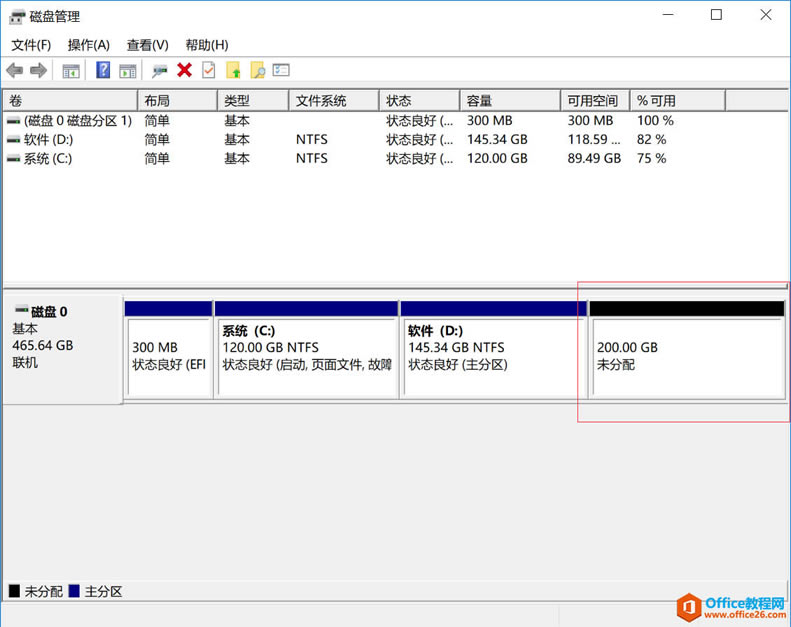This screenshot has width=791, height=627.
Task: Sort by the 类型 column header
Action: click(253, 100)
